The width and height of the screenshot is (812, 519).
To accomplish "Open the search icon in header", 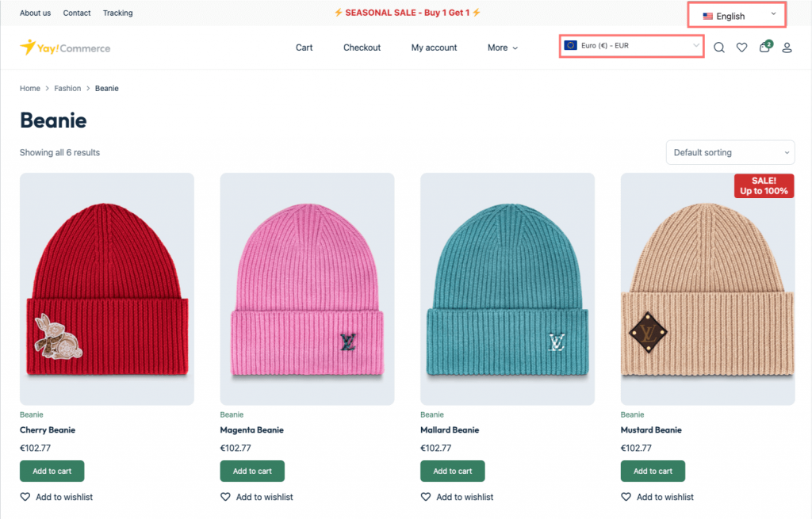I will 719,48.
